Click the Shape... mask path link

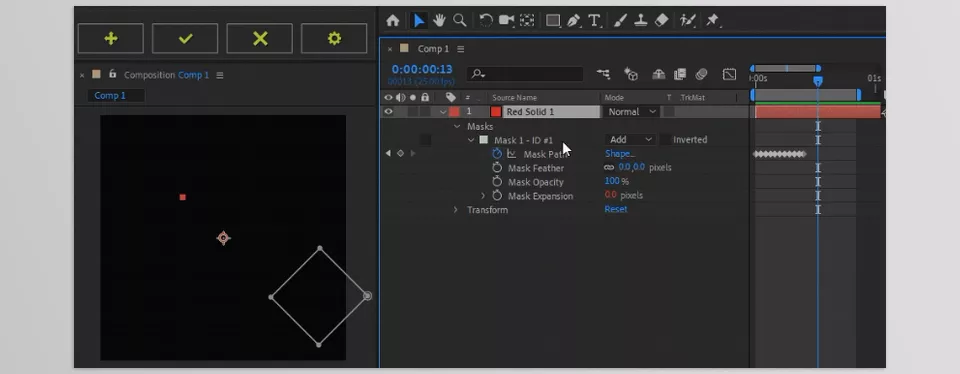coord(620,154)
